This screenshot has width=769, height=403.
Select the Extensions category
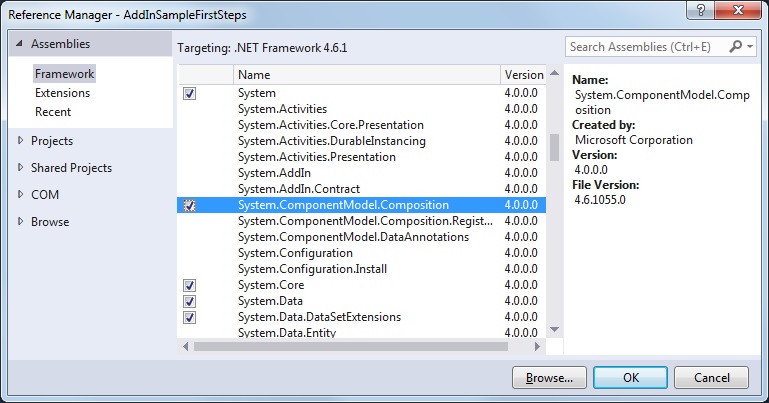(x=62, y=93)
